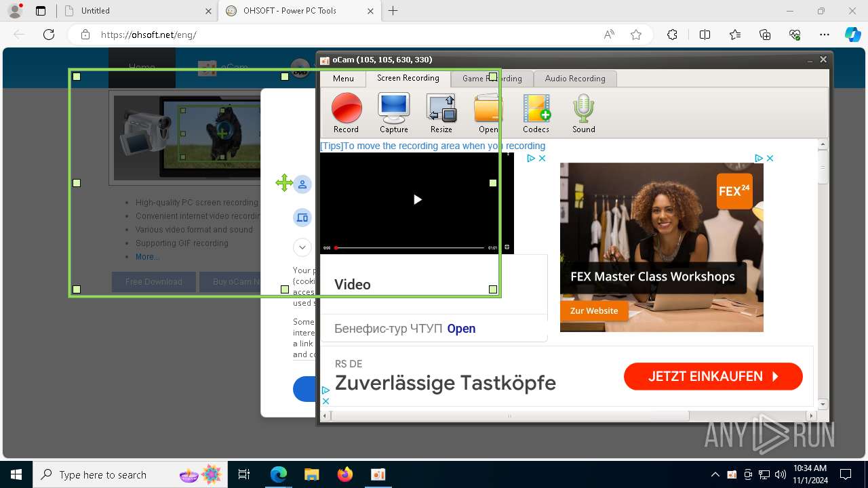Click the Sound microphone icon in oCam
Screen dimensions: 868x488
(x=583, y=113)
